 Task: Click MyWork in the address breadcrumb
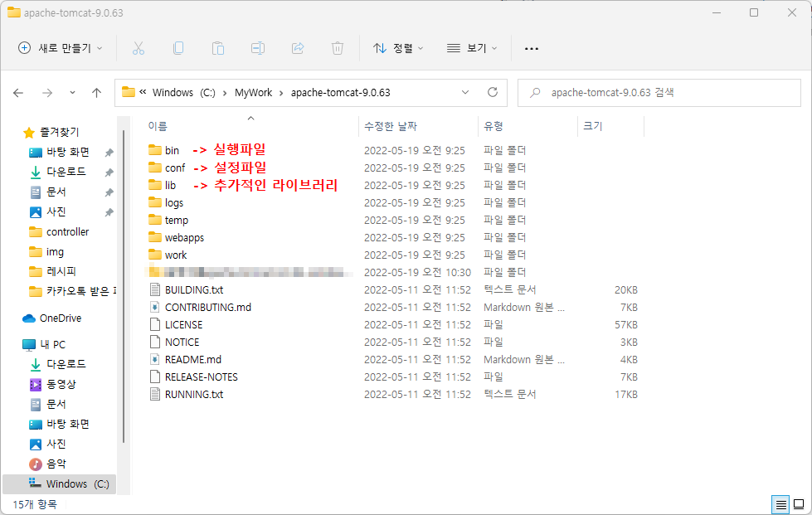pyautogui.click(x=253, y=93)
